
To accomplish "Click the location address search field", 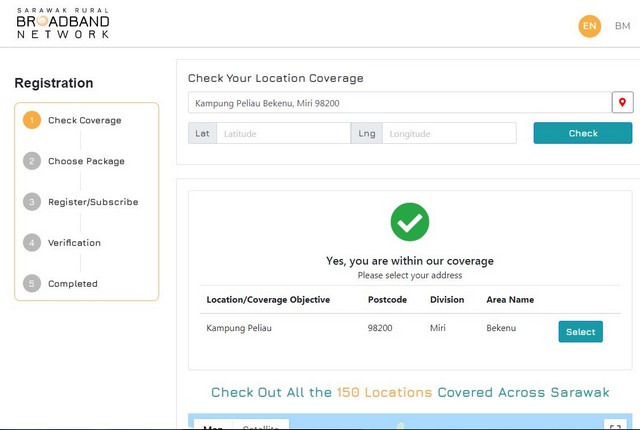I will pos(399,103).
